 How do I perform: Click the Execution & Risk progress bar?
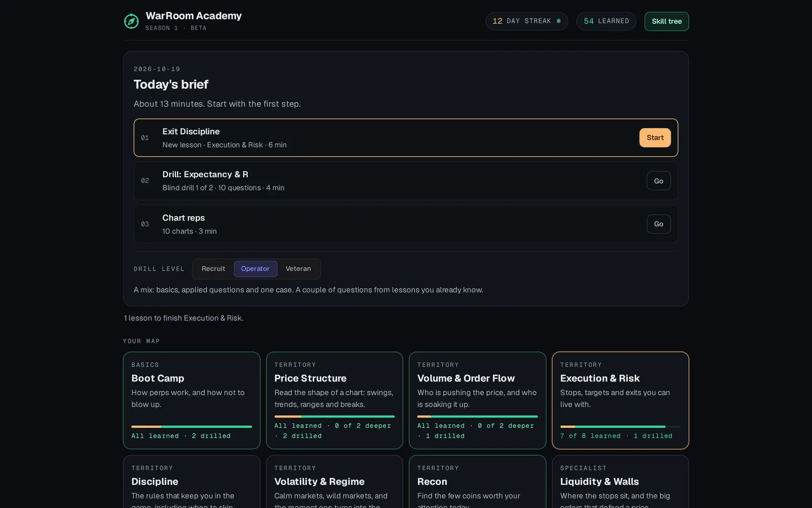coord(620,427)
